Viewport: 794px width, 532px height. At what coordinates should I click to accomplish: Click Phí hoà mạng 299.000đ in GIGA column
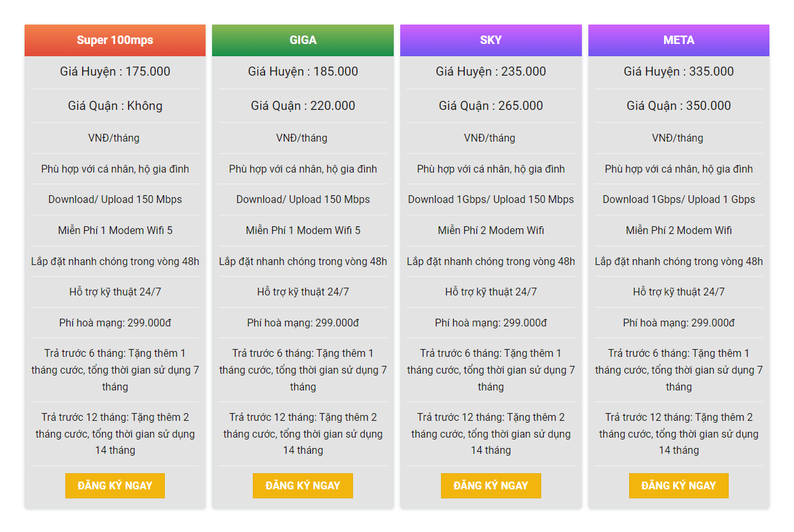click(303, 323)
